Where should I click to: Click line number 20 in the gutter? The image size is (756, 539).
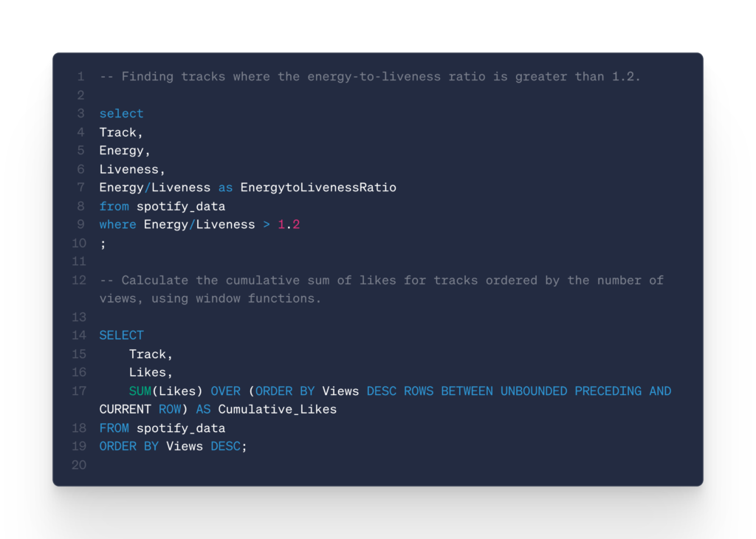click(78, 464)
